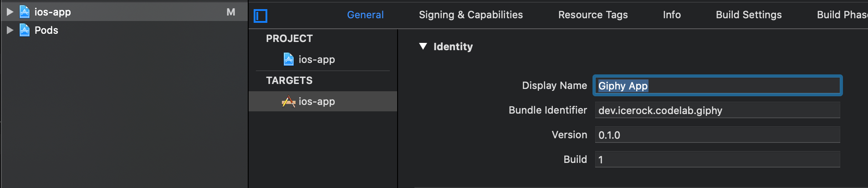868x188 pixels.
Task: Click the ios-app Xcode project icon in navigator
Action: click(x=25, y=12)
